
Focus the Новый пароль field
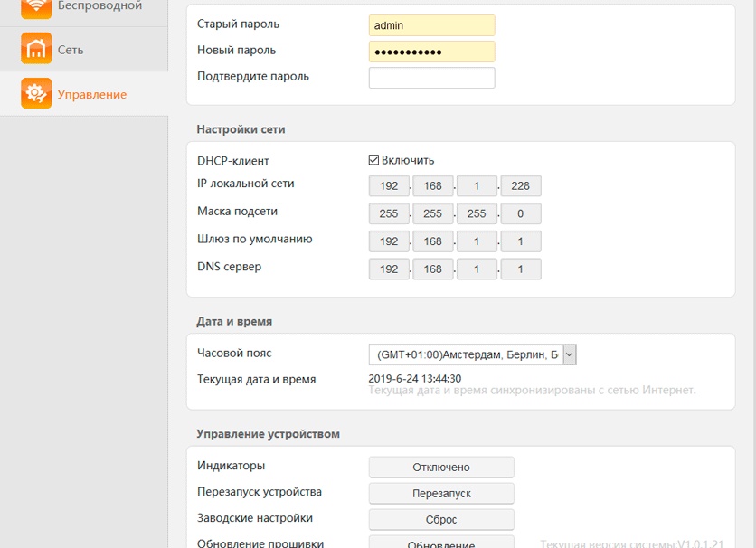[x=432, y=52]
